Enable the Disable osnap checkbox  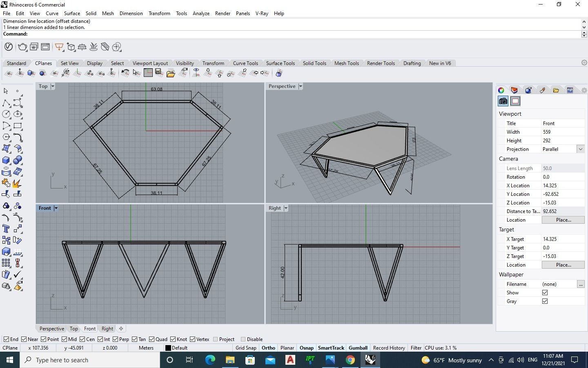tap(243, 339)
